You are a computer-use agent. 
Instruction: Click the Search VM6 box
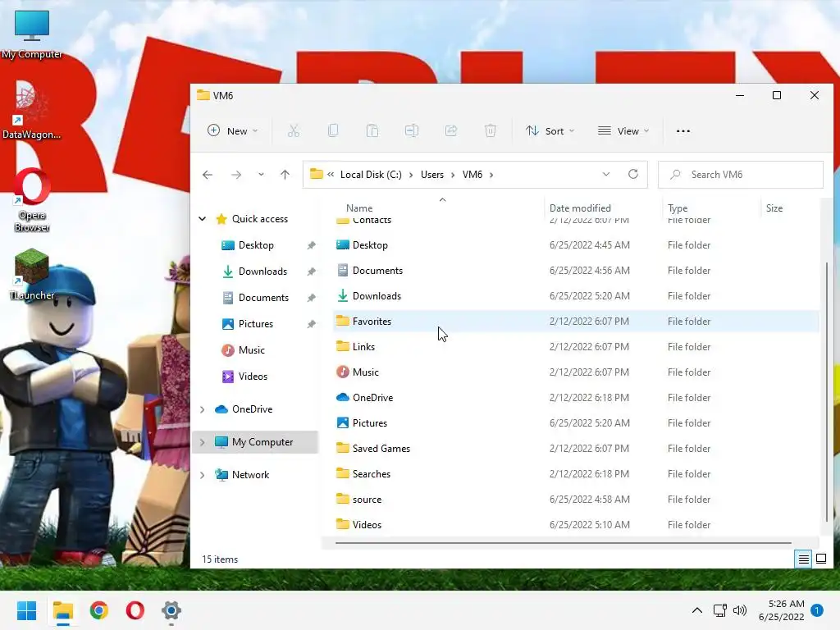tap(741, 175)
